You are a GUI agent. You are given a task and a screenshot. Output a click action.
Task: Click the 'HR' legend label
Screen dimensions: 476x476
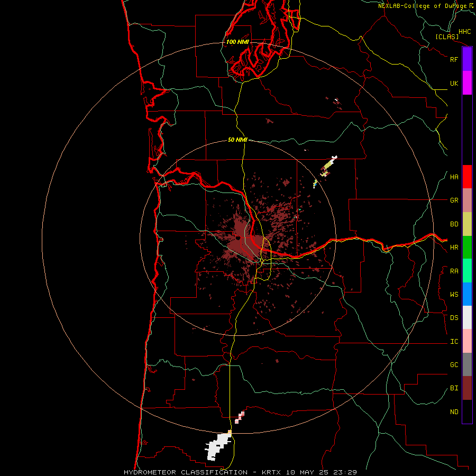[x=454, y=248]
